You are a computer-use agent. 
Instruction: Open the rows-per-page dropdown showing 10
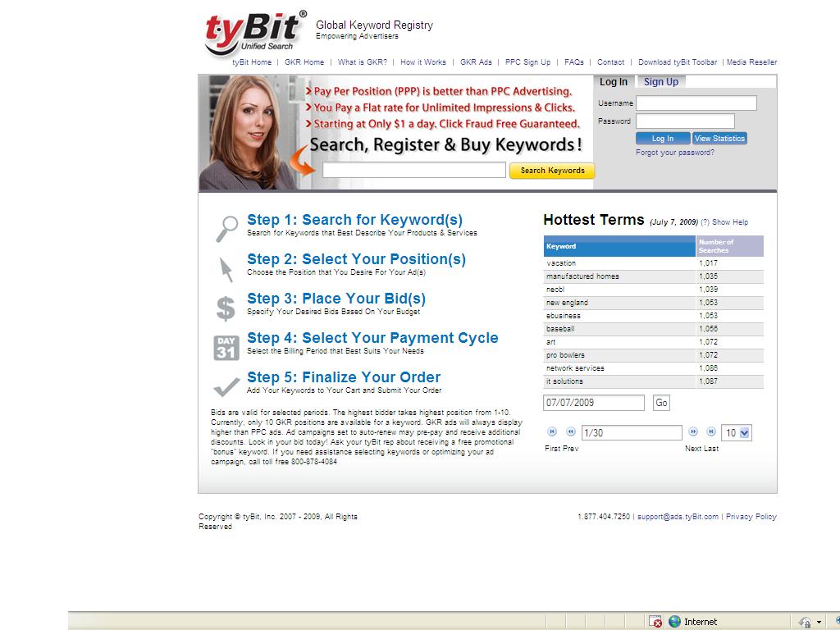(737, 433)
